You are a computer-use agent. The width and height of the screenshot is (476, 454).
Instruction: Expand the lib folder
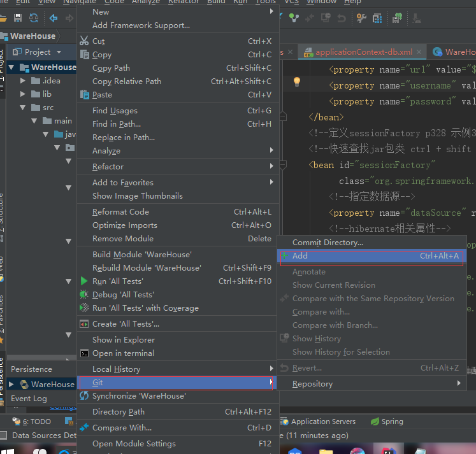coord(22,94)
